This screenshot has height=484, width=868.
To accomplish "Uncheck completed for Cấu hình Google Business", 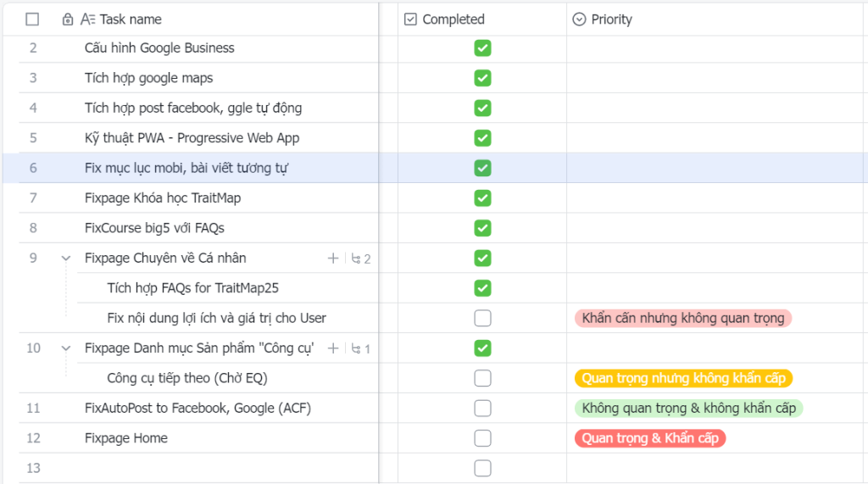I will point(482,48).
